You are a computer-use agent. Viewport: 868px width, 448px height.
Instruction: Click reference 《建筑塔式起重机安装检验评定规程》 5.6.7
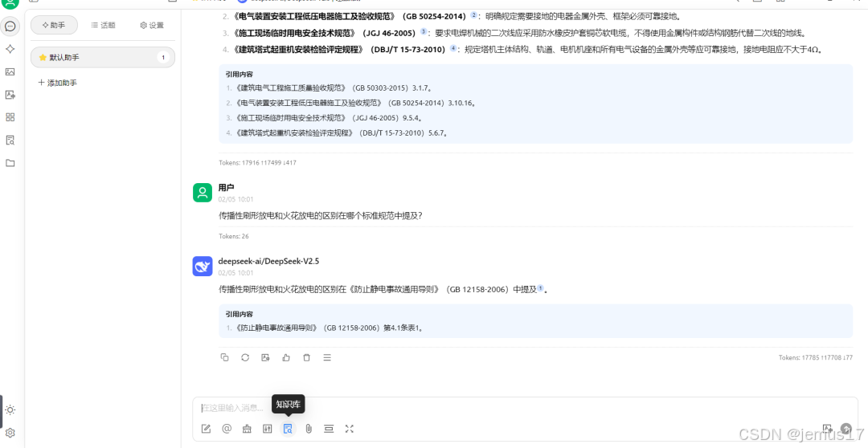pos(341,132)
